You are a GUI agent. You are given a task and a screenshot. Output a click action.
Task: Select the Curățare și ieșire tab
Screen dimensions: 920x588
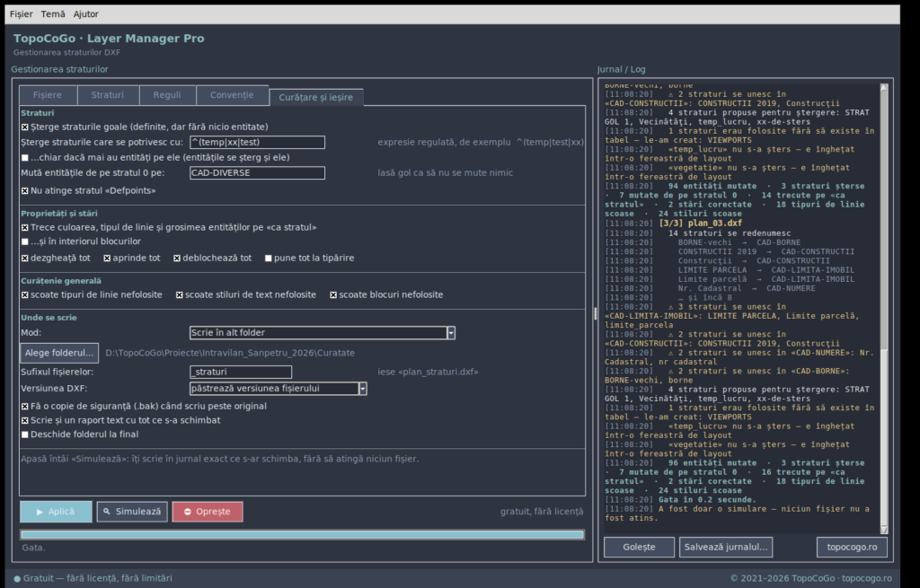pyautogui.click(x=315, y=97)
